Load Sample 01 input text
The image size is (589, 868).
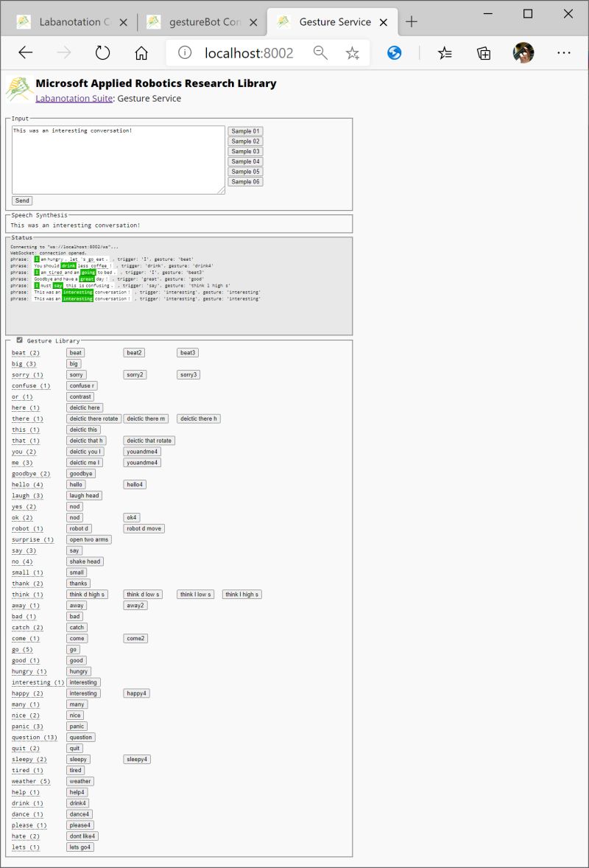coord(245,130)
